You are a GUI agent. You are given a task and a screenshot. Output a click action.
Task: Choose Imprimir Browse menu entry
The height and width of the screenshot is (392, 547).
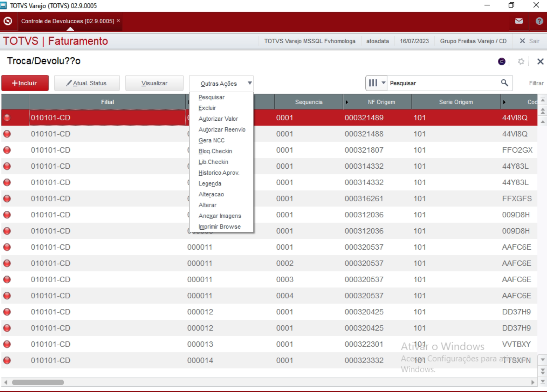pos(220,227)
